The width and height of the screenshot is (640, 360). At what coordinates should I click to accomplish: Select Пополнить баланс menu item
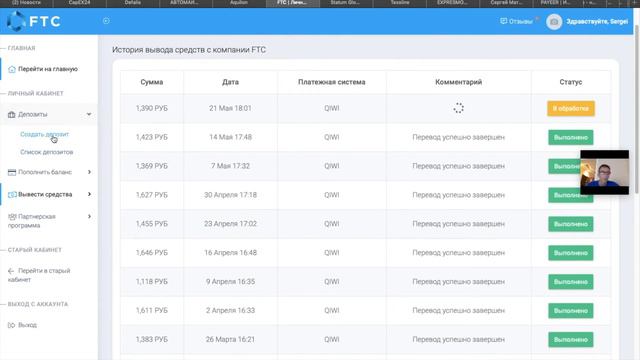click(45, 172)
